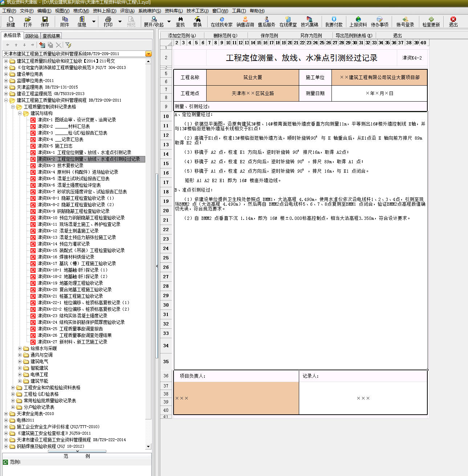Screen dimensions: 468x476
Task: Open the dropdown arrow next to 展开/收起
Action: coord(169,21)
